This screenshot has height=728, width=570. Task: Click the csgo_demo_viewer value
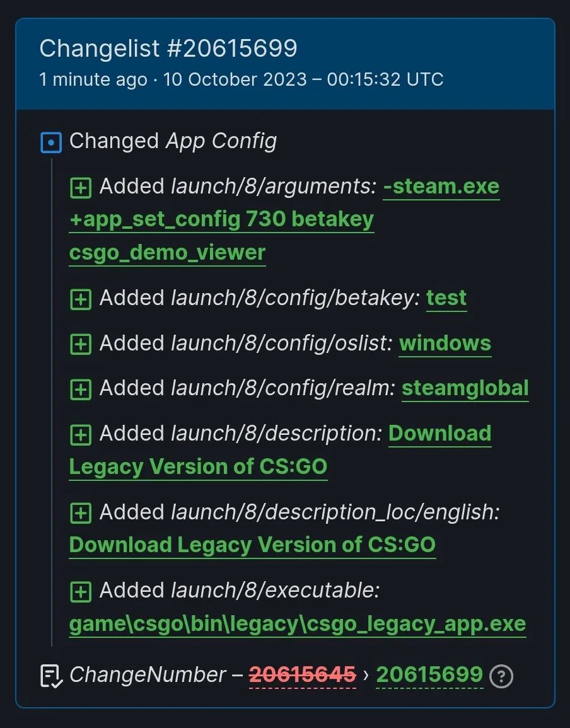click(167, 253)
